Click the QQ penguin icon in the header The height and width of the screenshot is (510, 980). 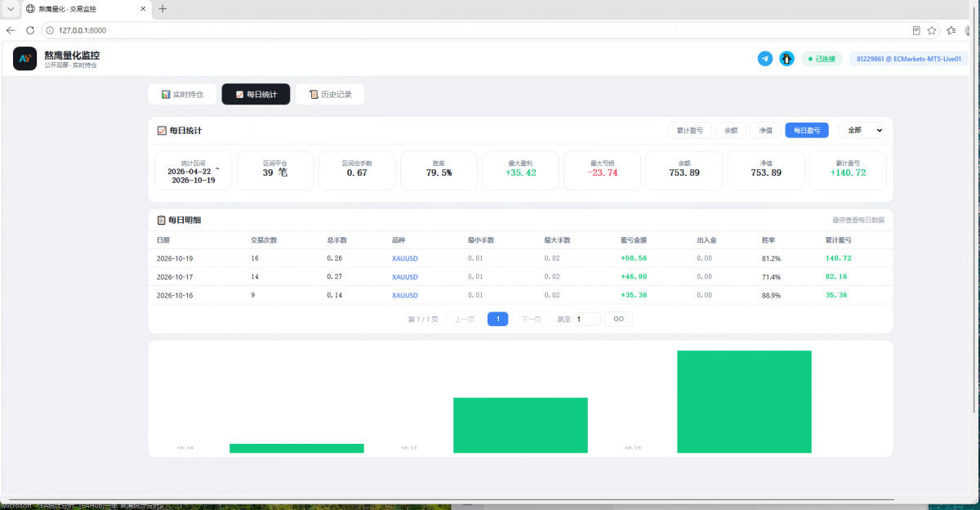pyautogui.click(x=786, y=59)
